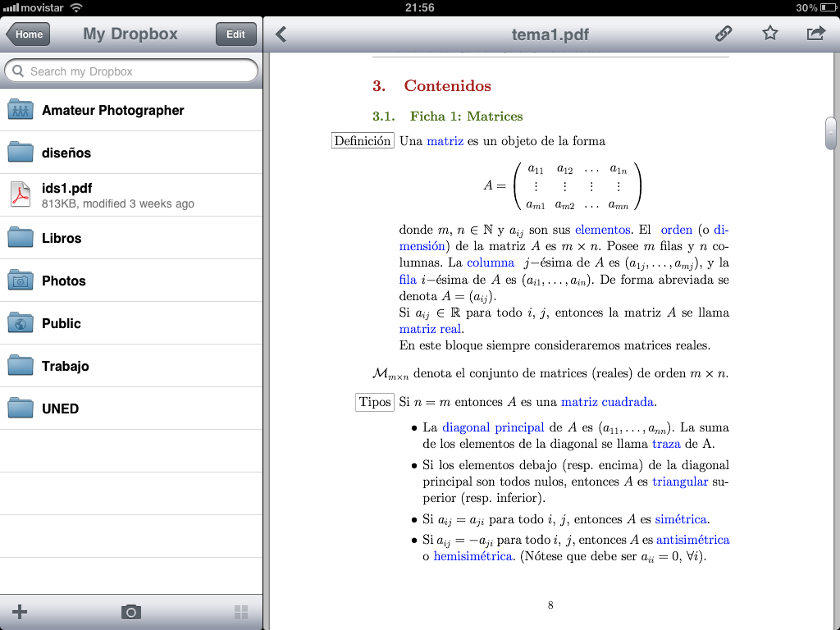The height and width of the screenshot is (630, 840).
Task: Tap the 'columna' blue term
Action: (x=491, y=262)
